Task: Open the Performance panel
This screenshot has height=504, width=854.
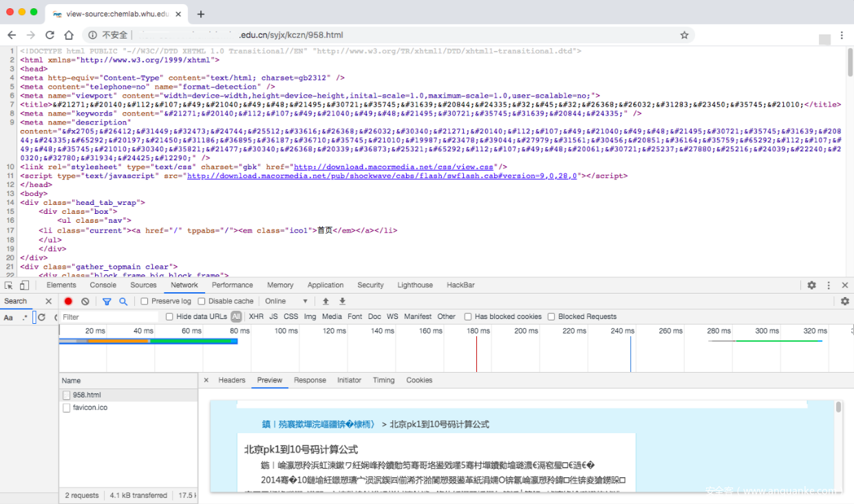Action: pyautogui.click(x=233, y=285)
